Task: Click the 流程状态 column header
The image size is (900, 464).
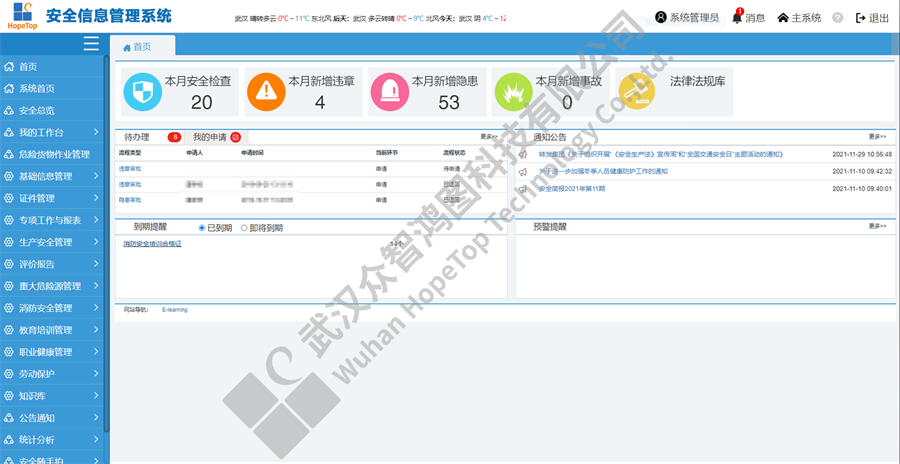Action: pos(452,154)
